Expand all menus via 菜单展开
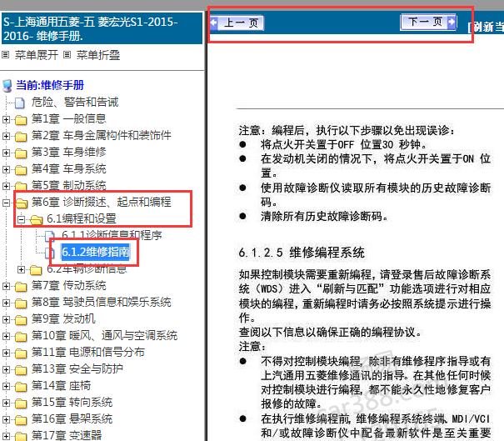The image size is (504, 441). point(37,55)
